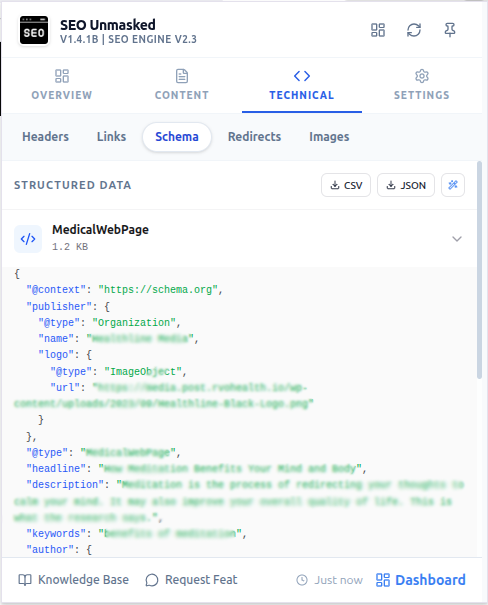Open the Headers sub-tab
Viewport: 488px width, 605px height.
click(x=46, y=137)
